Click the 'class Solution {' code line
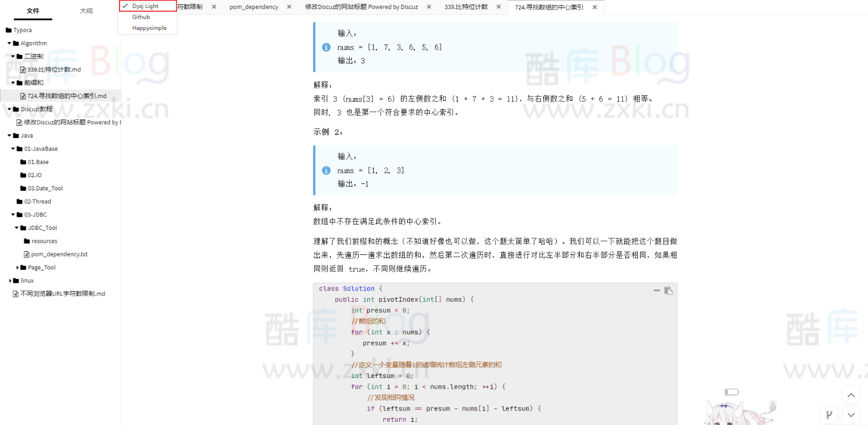This screenshot has height=425, width=868. point(351,288)
